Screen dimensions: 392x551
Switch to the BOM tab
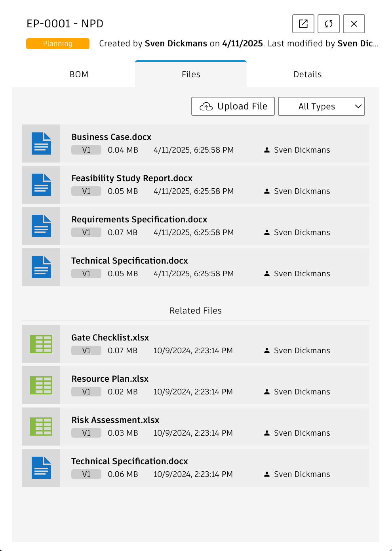79,75
